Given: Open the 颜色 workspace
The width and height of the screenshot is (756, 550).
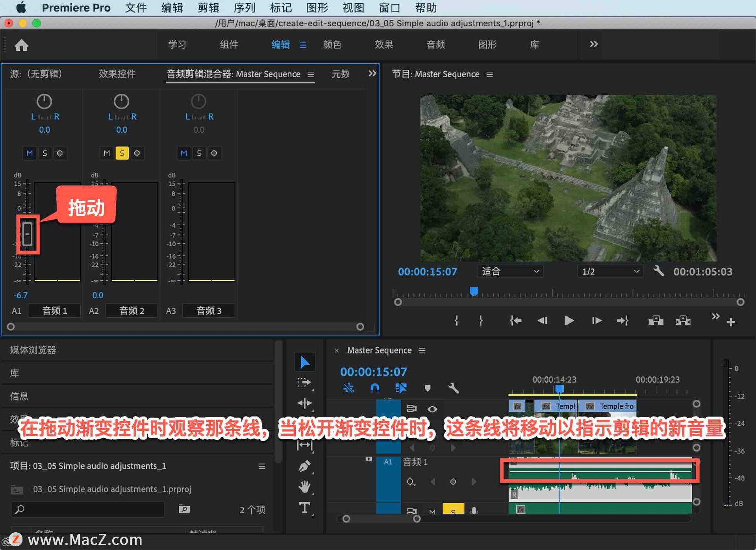Looking at the screenshot, I should 332,44.
